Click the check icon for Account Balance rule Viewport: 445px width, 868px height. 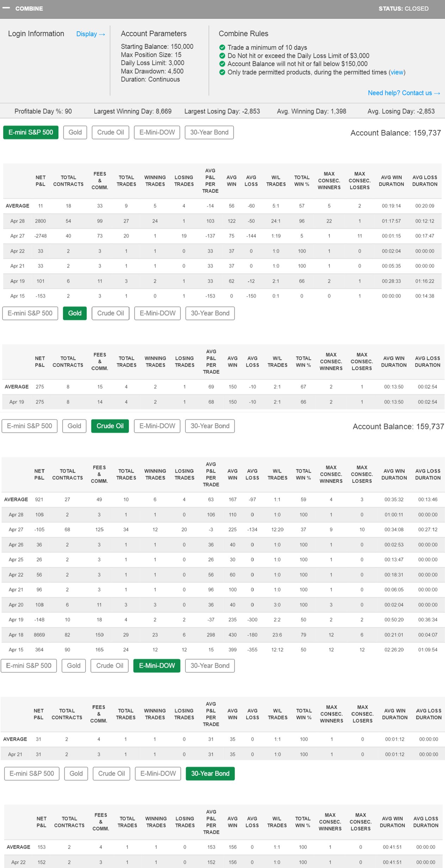[x=222, y=64]
